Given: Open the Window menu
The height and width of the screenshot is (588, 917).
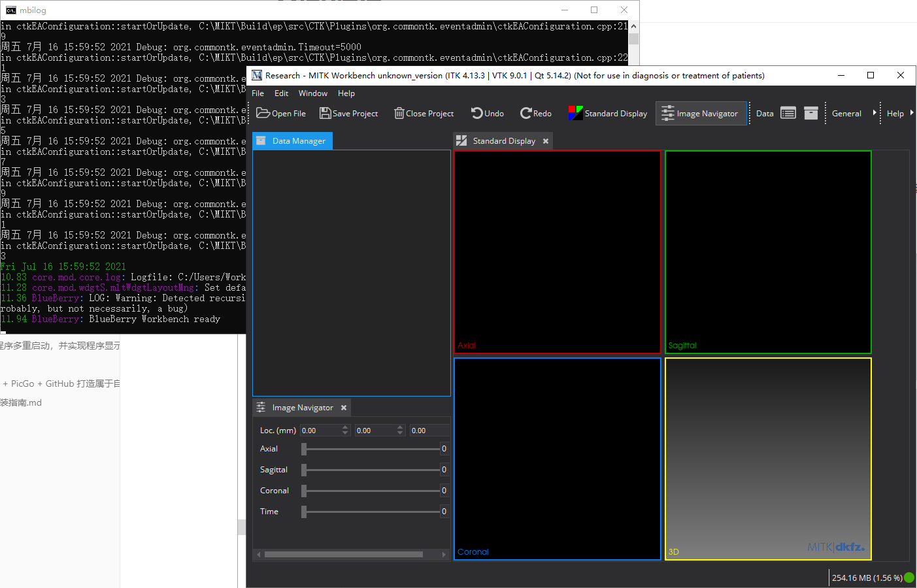Looking at the screenshot, I should click(x=313, y=93).
